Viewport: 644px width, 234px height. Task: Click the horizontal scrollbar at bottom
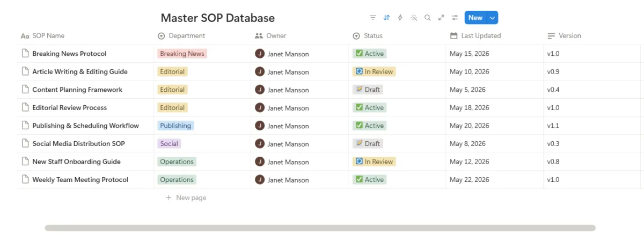[x=320, y=228]
